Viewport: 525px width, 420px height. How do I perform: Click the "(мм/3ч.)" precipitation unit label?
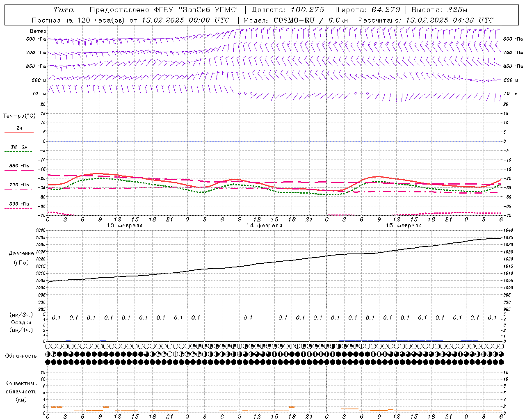click(x=21, y=315)
